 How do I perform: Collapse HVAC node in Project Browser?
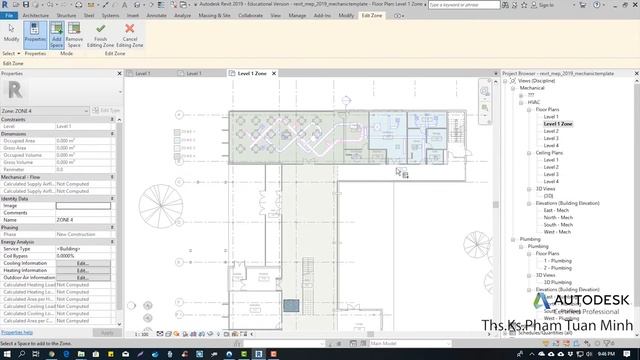pos(521,102)
